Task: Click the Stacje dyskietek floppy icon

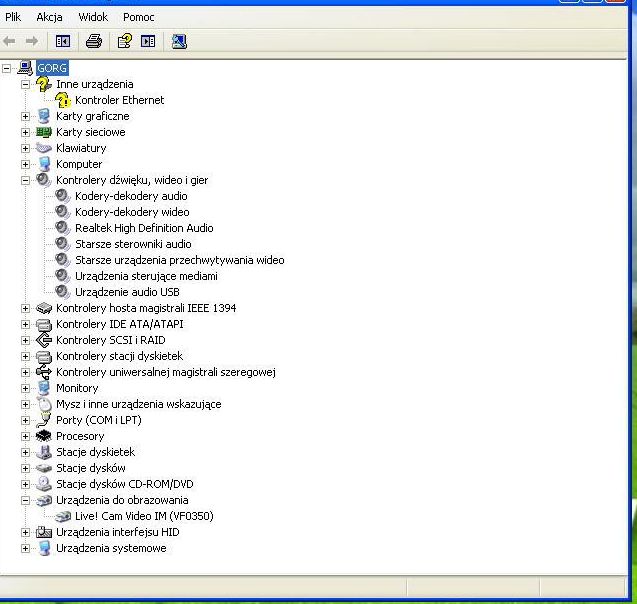Action: click(43, 452)
